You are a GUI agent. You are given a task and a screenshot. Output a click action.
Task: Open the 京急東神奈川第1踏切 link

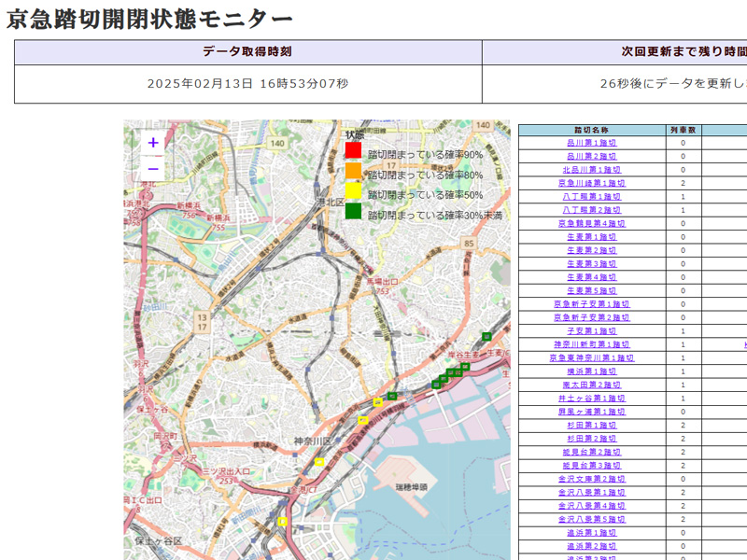[x=592, y=357]
